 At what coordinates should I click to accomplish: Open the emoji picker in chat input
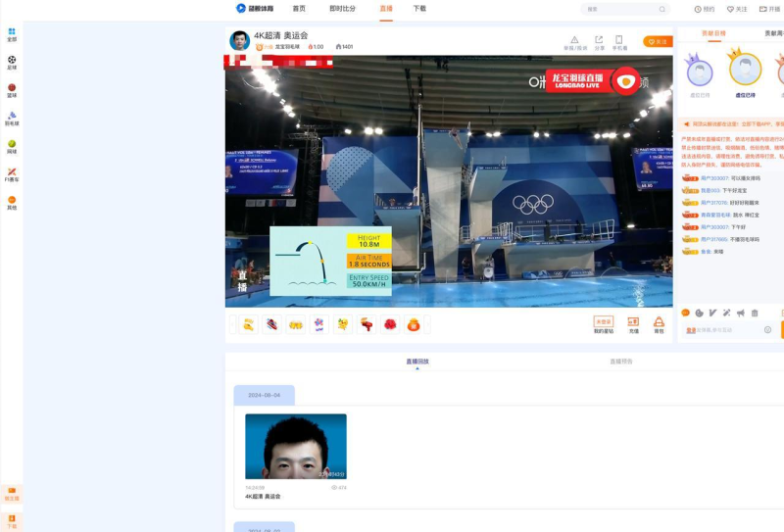coord(767,330)
